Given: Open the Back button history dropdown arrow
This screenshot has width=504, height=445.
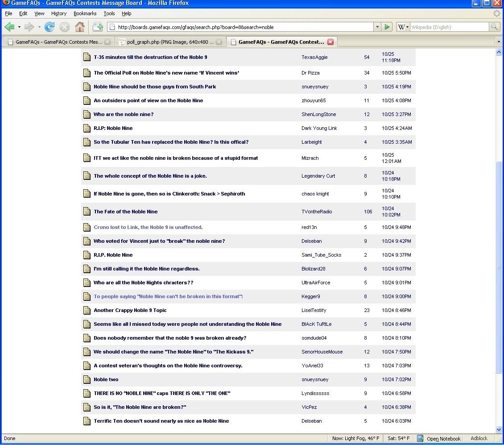Looking at the screenshot, I should 19,27.
